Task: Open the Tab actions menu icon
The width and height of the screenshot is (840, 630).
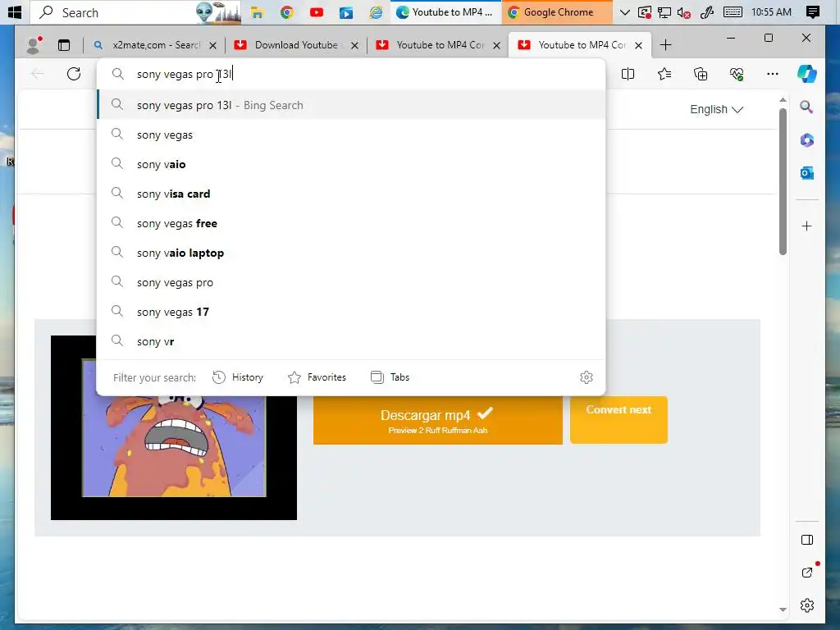Action: [64, 45]
